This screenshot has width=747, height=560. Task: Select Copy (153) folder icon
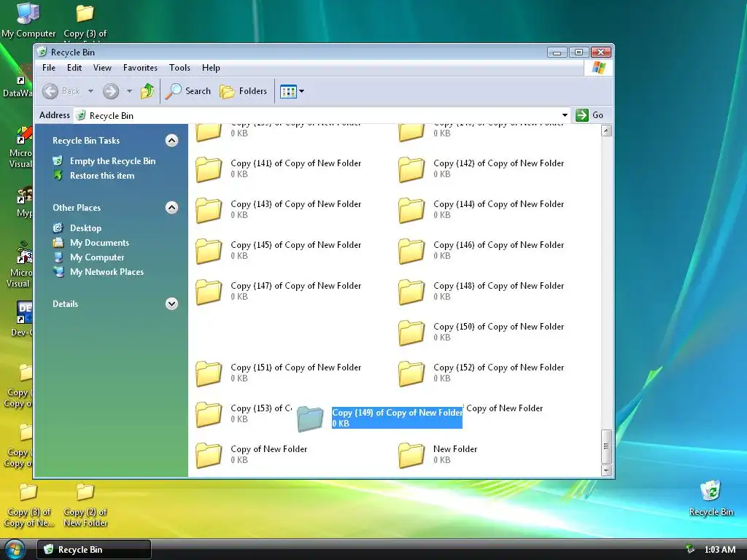[209, 414]
